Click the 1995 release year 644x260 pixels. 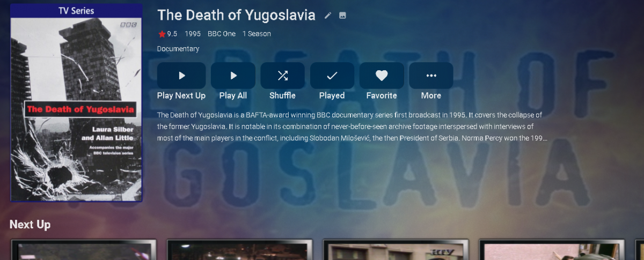tap(193, 34)
